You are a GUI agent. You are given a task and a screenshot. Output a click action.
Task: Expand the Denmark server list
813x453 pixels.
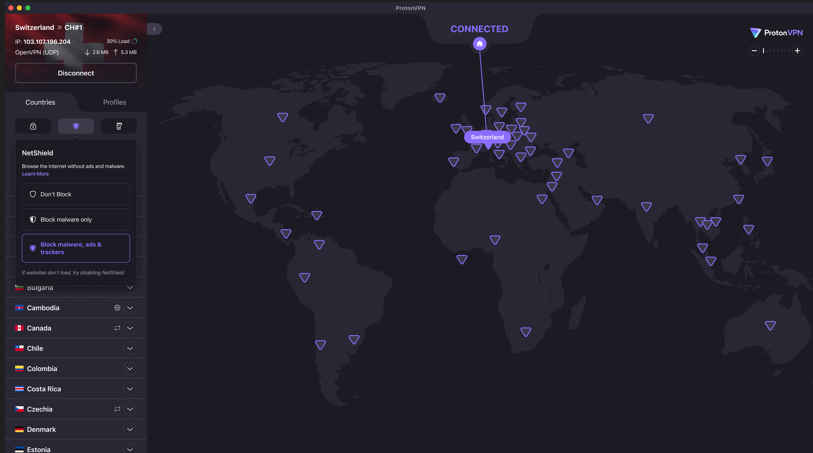[x=130, y=430]
